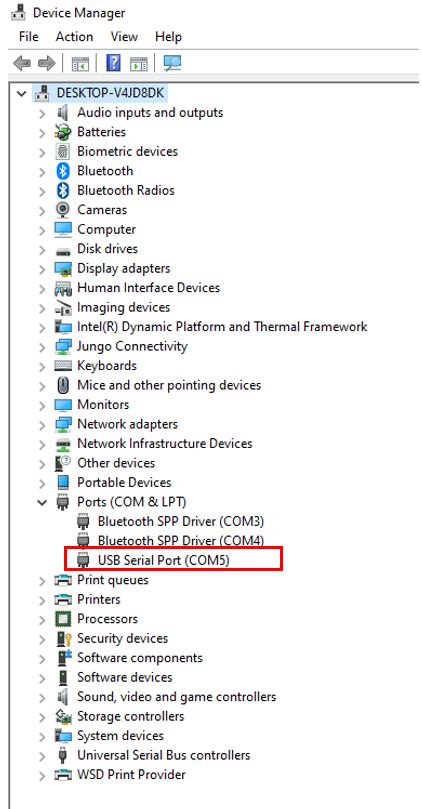The height and width of the screenshot is (809, 422).
Task: Select the Processors chip icon
Action: pos(63,619)
